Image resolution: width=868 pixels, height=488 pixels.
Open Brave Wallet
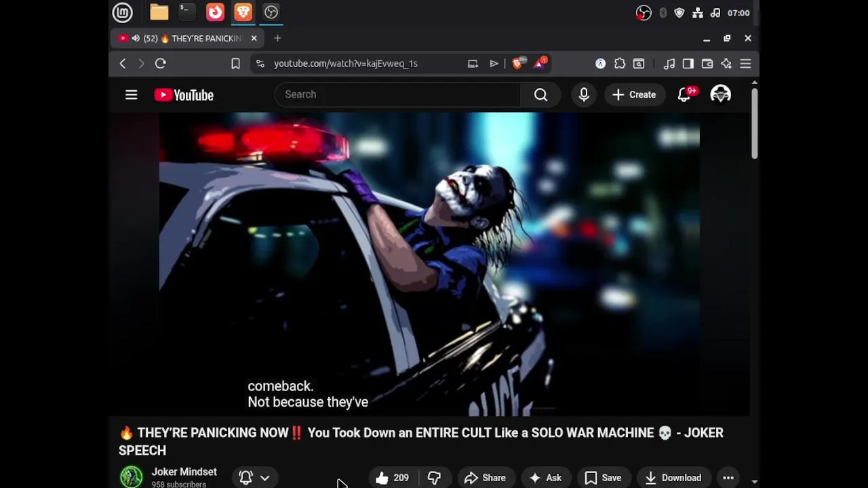point(707,64)
